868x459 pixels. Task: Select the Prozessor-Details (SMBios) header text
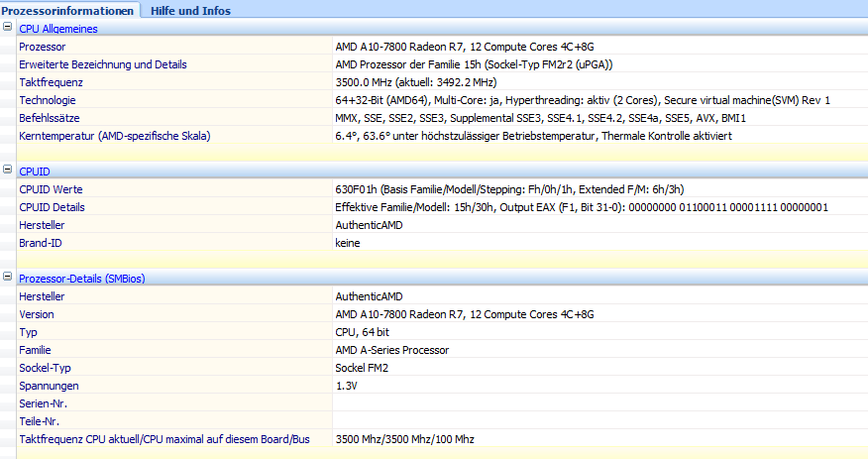coord(82,279)
